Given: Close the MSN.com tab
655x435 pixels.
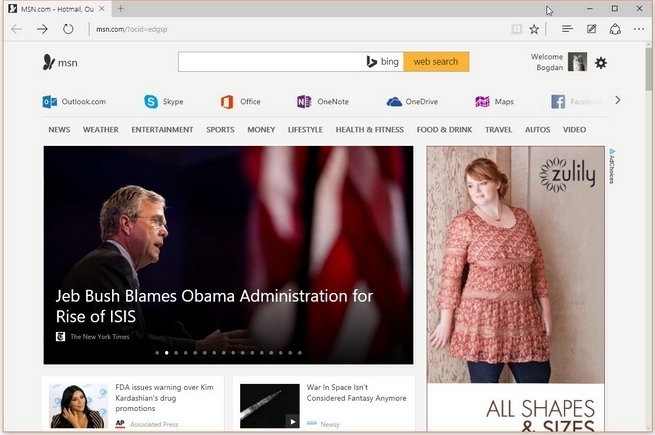Looking at the screenshot, I should pyautogui.click(x=102, y=8).
